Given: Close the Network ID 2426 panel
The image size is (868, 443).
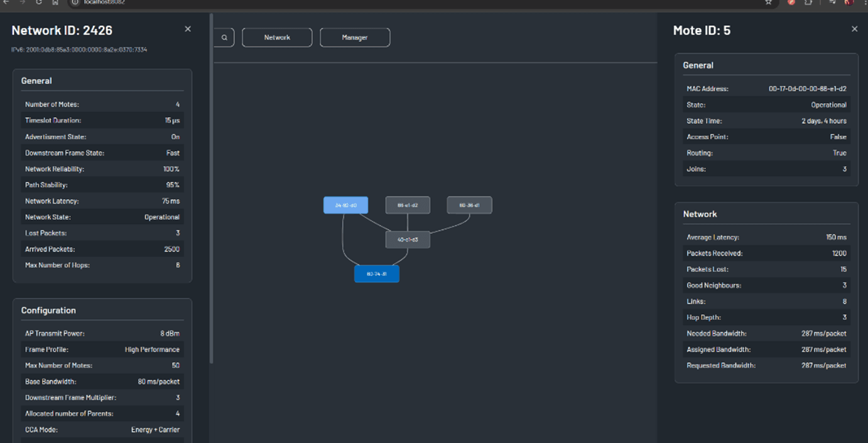Looking at the screenshot, I should pyautogui.click(x=188, y=29).
